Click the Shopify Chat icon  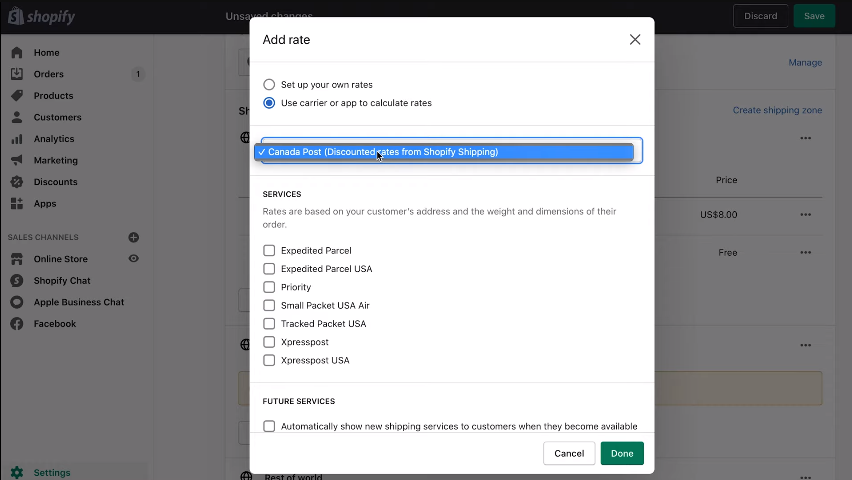coord(17,280)
